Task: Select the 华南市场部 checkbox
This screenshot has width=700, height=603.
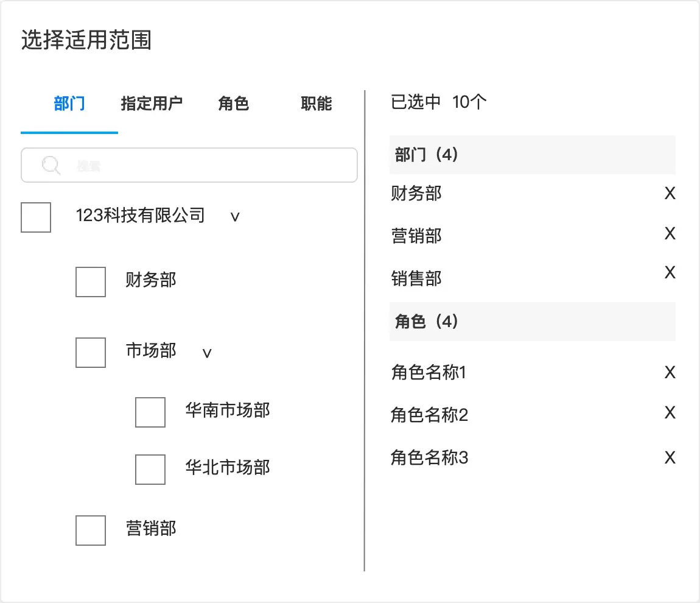Action: 150,412
